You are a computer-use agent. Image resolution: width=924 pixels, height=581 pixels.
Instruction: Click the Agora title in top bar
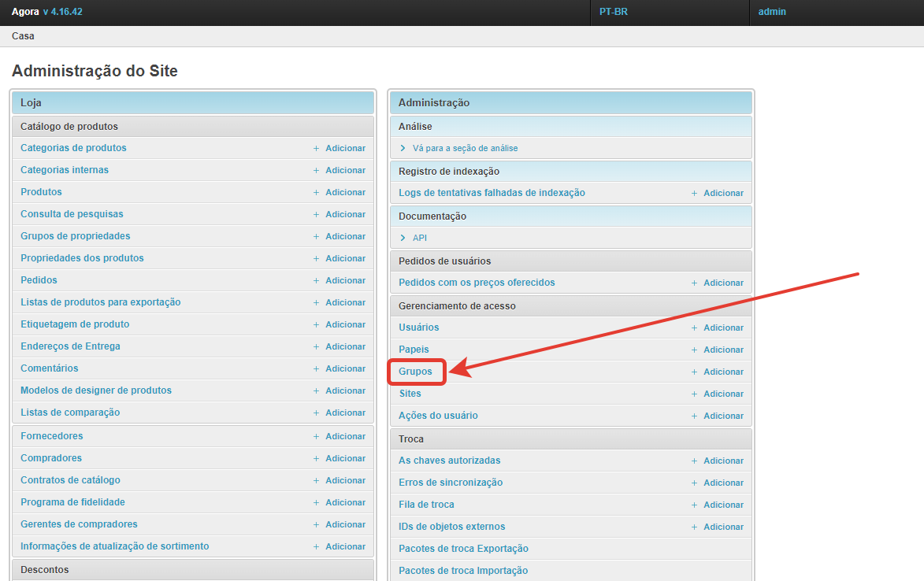(x=25, y=12)
